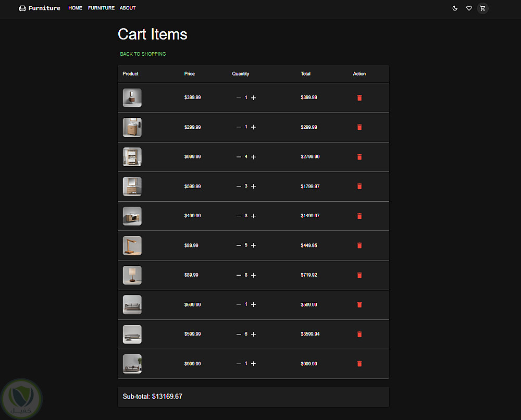The height and width of the screenshot is (420, 521).
Task: Increase quantity of the $999.99 item
Action: (254, 364)
